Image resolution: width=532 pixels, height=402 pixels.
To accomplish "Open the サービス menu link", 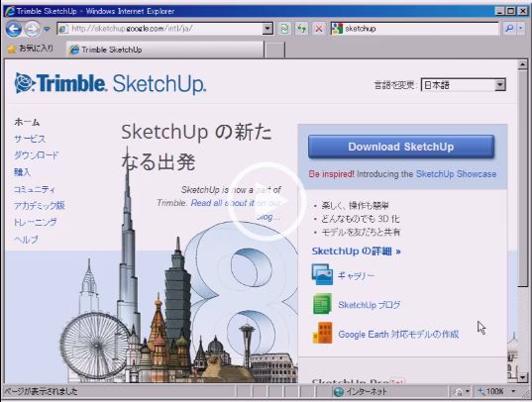I will [30, 139].
